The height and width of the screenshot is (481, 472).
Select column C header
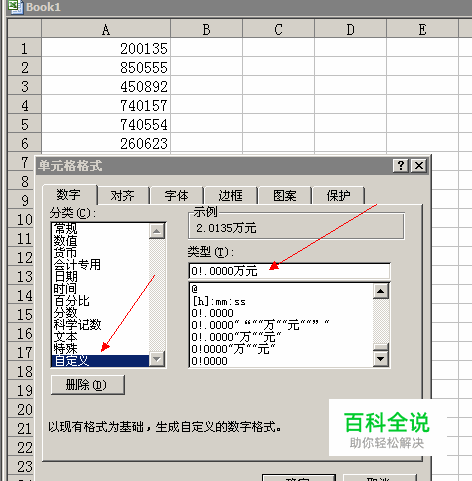(x=278, y=29)
